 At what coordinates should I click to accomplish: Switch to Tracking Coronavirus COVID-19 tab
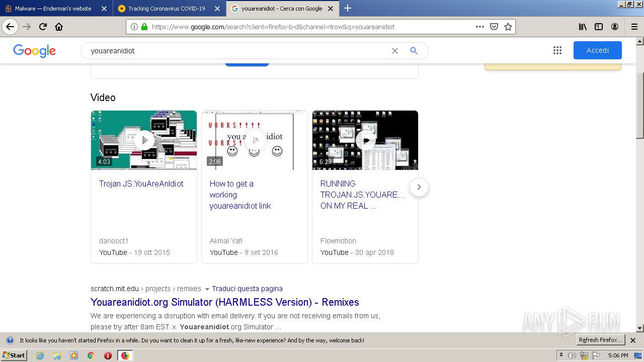170,9
